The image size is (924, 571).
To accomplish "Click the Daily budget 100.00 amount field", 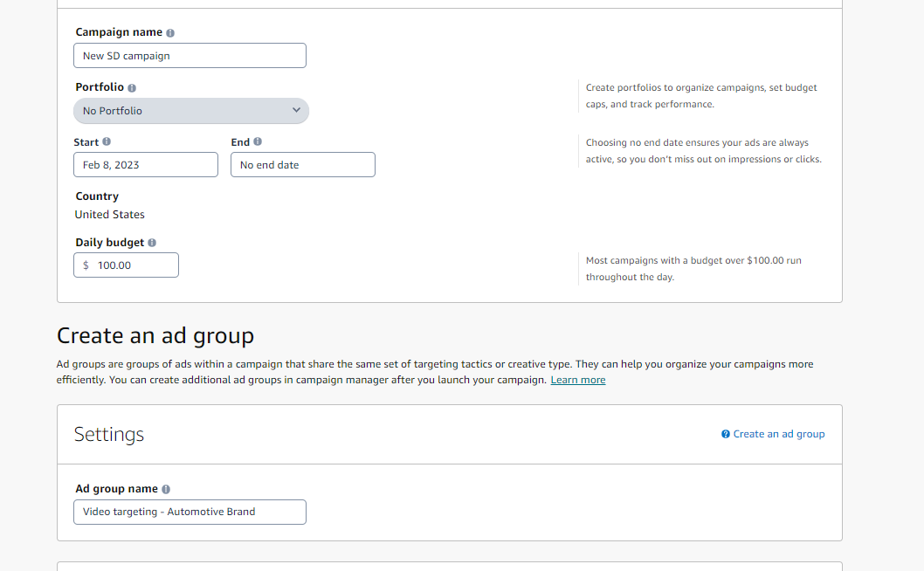I will pos(133,265).
